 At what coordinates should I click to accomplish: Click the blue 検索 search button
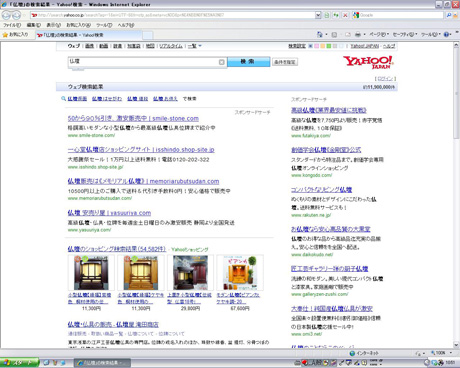pos(249,62)
